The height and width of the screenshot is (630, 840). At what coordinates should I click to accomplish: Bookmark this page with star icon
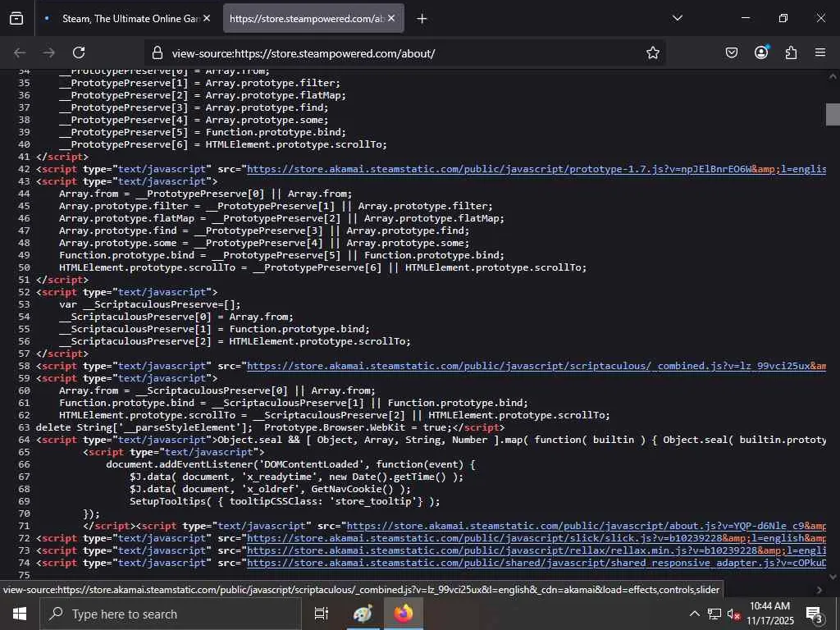coord(652,52)
